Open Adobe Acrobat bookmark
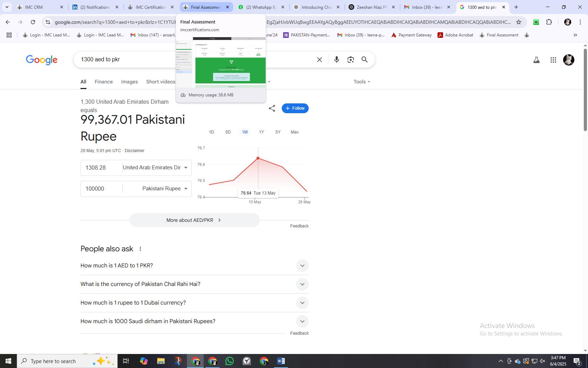Viewport: 588px width, 368px height. pyautogui.click(x=455, y=35)
